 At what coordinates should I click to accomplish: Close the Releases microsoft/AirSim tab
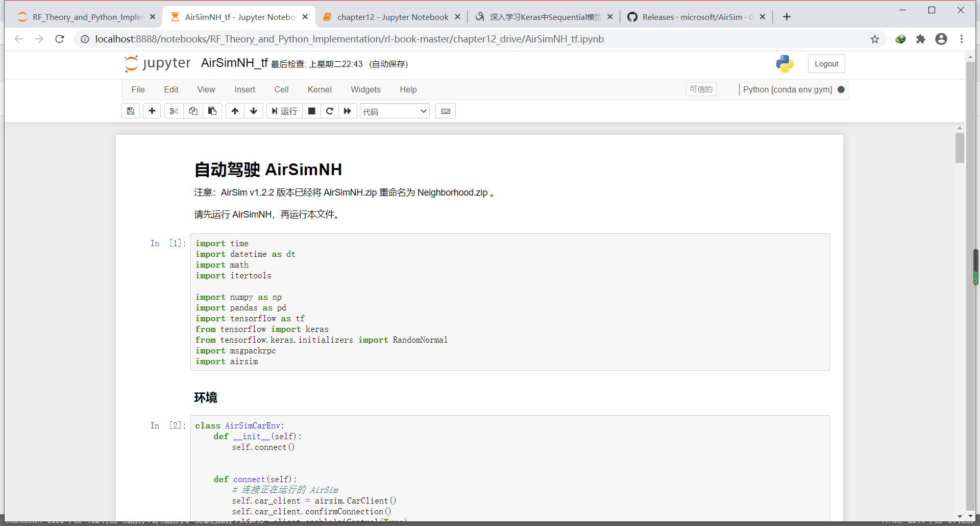(x=763, y=17)
